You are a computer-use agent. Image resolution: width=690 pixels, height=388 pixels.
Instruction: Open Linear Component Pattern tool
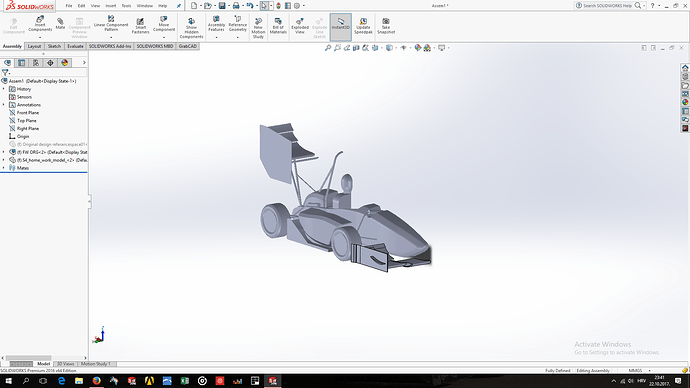pos(111,24)
